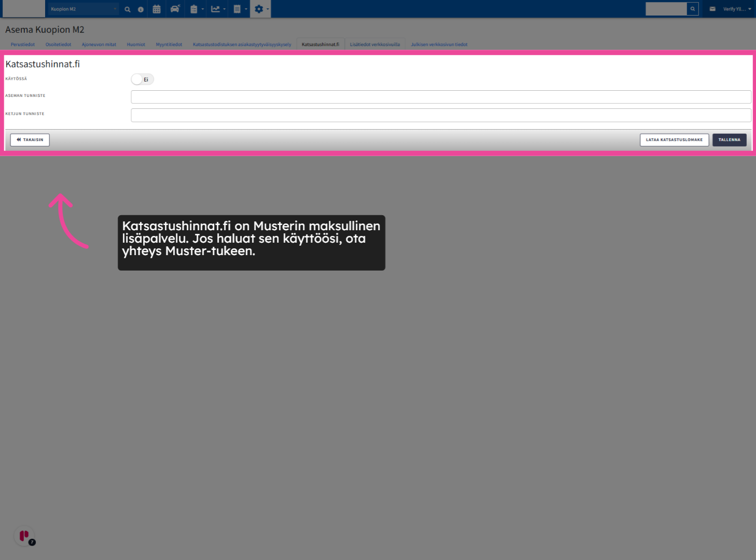Select the Myyntitiedot tab
The width and height of the screenshot is (756, 560).
(x=169, y=45)
